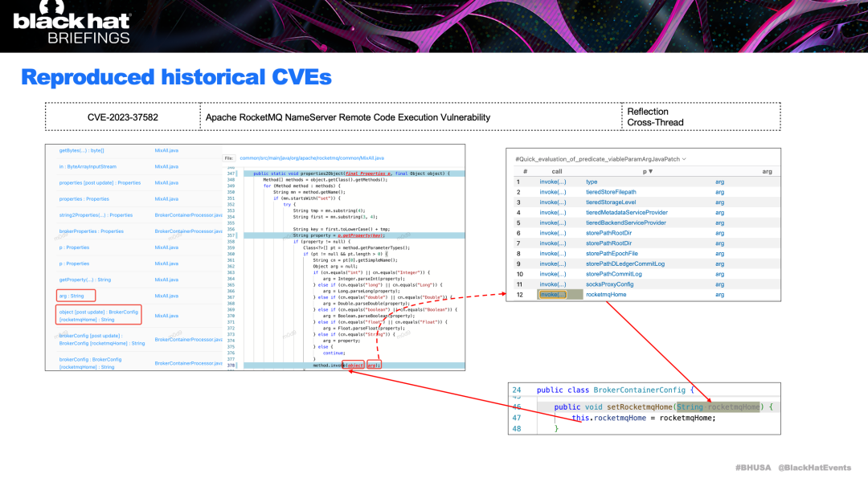Screen dimensions: 868x482
Task: Click the 'call' column header
Action: point(557,172)
